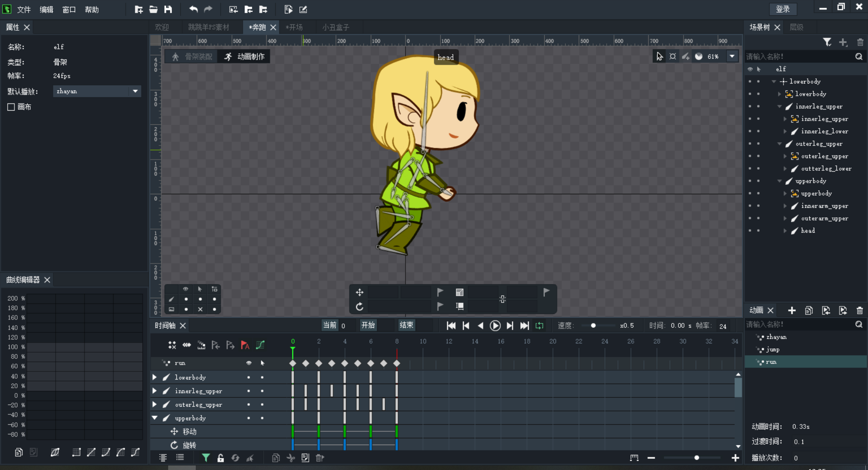This screenshot has width=868, height=470.
Task: Enable the 画布 checkbox
Action: (11, 107)
